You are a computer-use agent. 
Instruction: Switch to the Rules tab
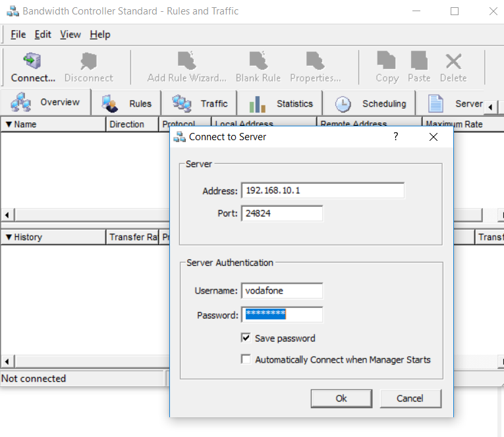[x=126, y=103]
